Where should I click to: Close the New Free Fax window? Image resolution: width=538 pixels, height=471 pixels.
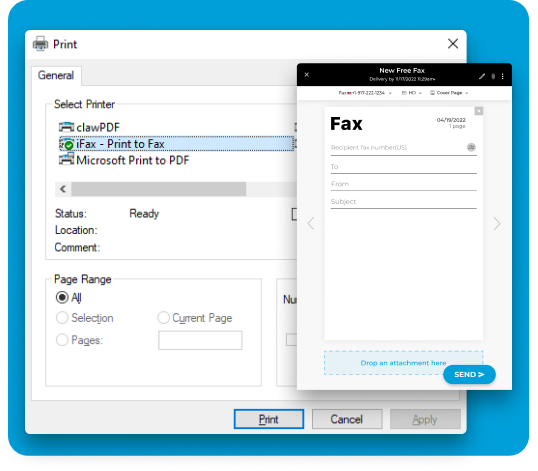(307, 74)
